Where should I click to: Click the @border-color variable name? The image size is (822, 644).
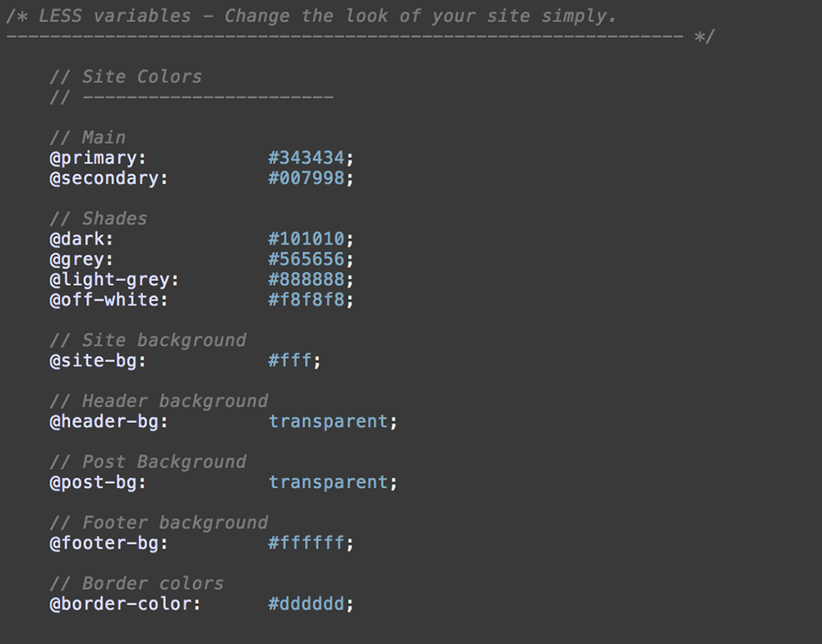[x=124, y=604]
